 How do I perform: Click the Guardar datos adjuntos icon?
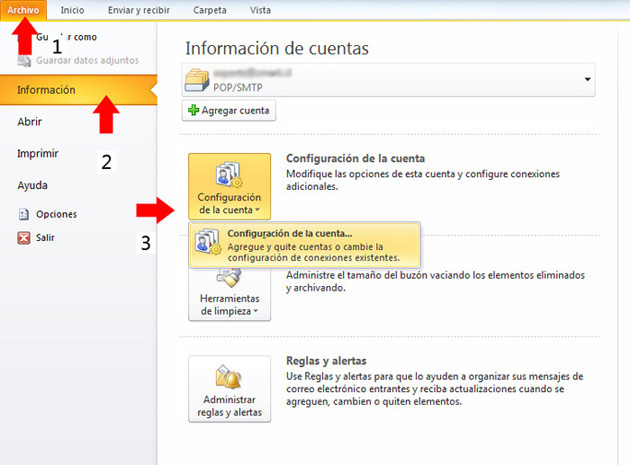tap(24, 61)
